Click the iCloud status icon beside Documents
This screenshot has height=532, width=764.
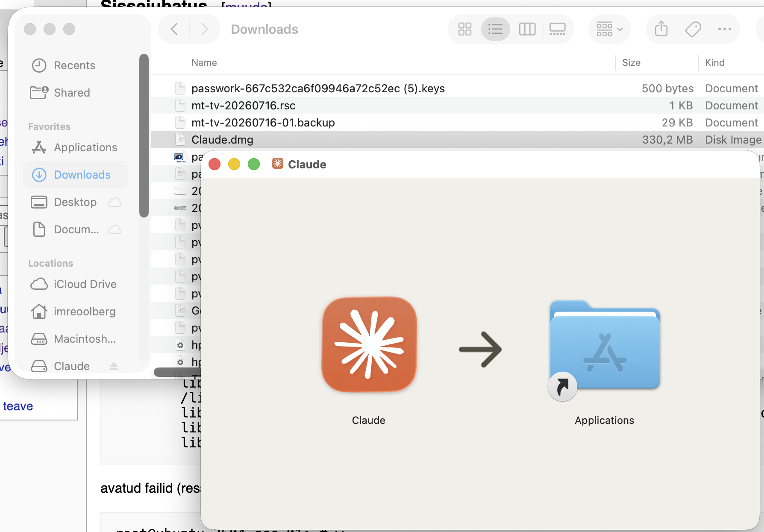tap(115, 229)
